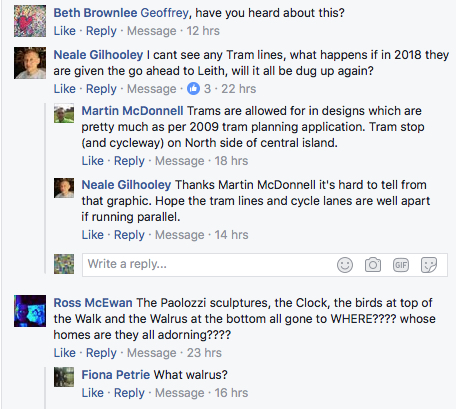Like Beth Brownlee's comment
Viewport: 456px width, 409px height.
(65, 31)
